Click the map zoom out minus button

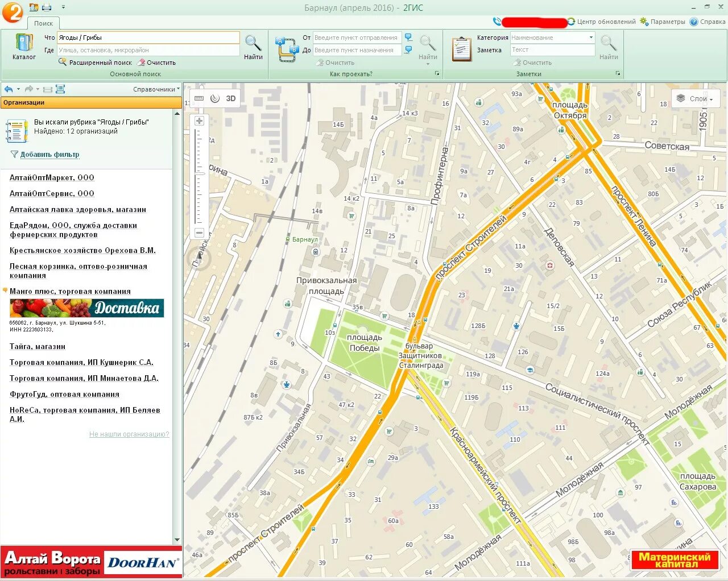pyautogui.click(x=199, y=233)
